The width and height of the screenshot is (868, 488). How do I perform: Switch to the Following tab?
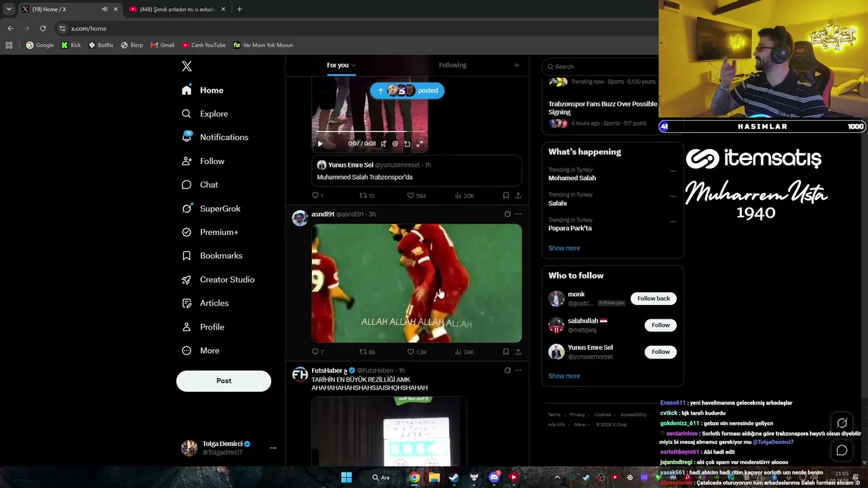pyautogui.click(x=452, y=65)
